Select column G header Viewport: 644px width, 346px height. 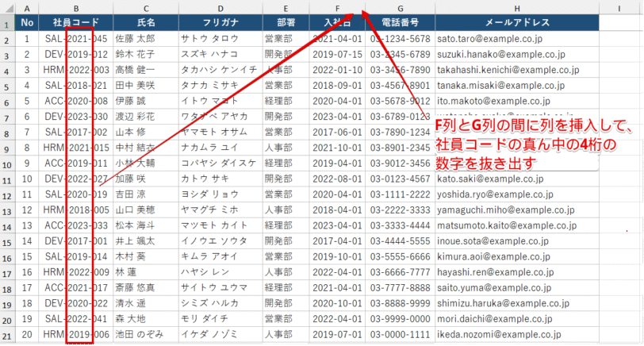(400, 8)
